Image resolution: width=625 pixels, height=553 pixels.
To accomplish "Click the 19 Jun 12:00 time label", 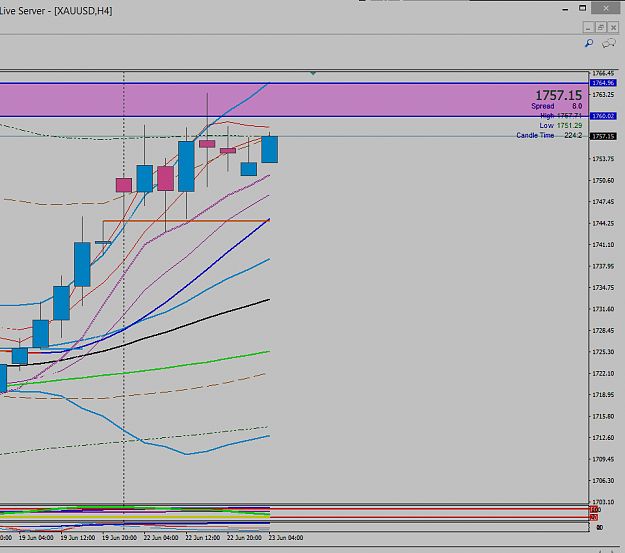I will [78, 538].
